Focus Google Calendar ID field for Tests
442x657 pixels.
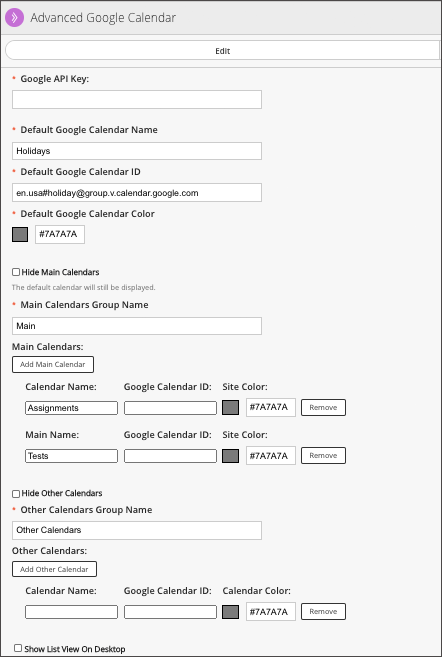pos(171,456)
